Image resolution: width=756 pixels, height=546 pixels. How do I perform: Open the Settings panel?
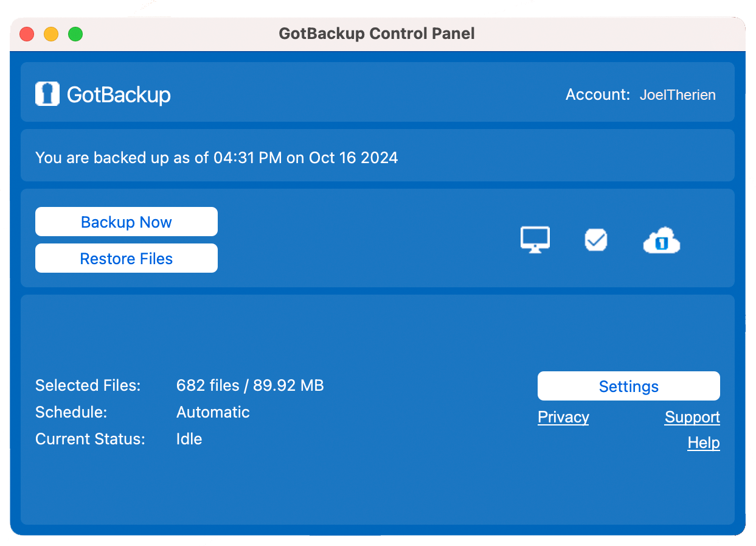pos(629,386)
